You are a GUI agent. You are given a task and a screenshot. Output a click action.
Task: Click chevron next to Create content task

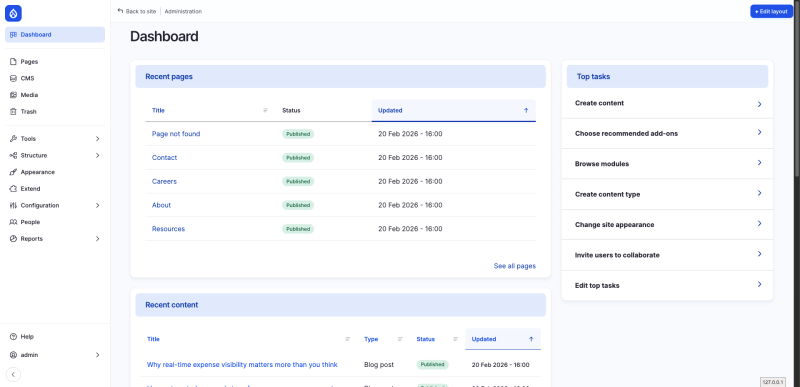[759, 104]
